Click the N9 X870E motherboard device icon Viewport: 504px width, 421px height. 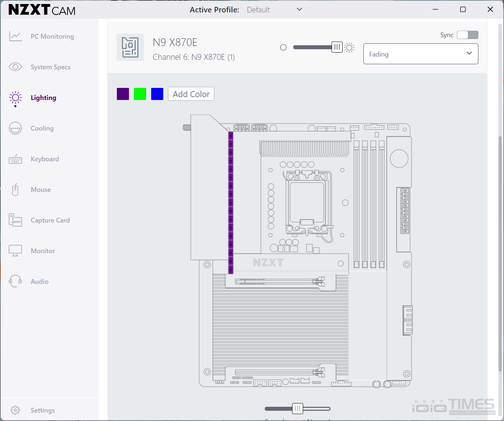(x=130, y=47)
